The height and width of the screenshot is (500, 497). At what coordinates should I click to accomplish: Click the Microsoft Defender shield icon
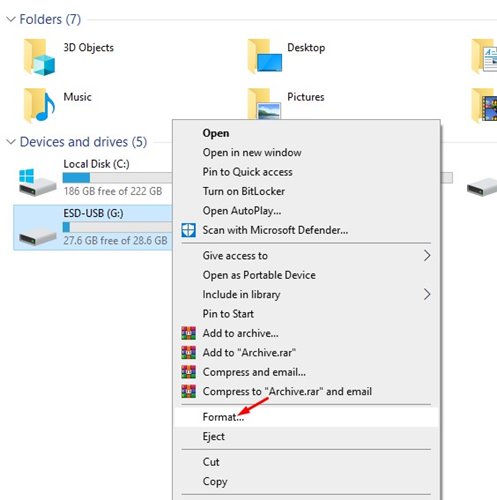click(x=189, y=230)
